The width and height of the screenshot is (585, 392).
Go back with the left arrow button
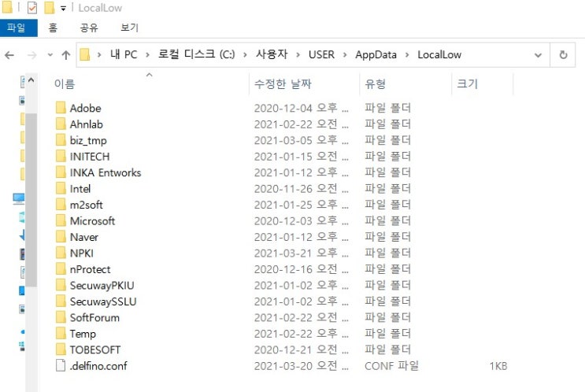(x=9, y=55)
